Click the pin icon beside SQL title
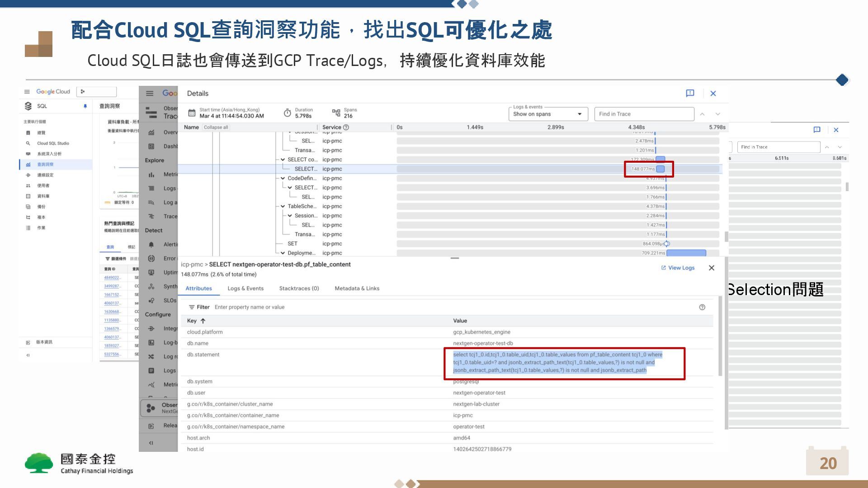Viewport: 868px width, 488px height. point(85,106)
